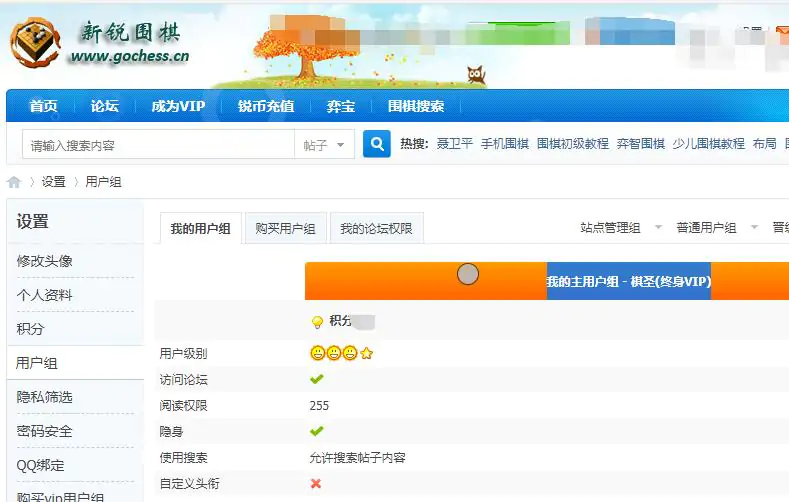The height and width of the screenshot is (502, 789).
Task: Open 论坛 in the navigation bar
Action: tap(105, 106)
